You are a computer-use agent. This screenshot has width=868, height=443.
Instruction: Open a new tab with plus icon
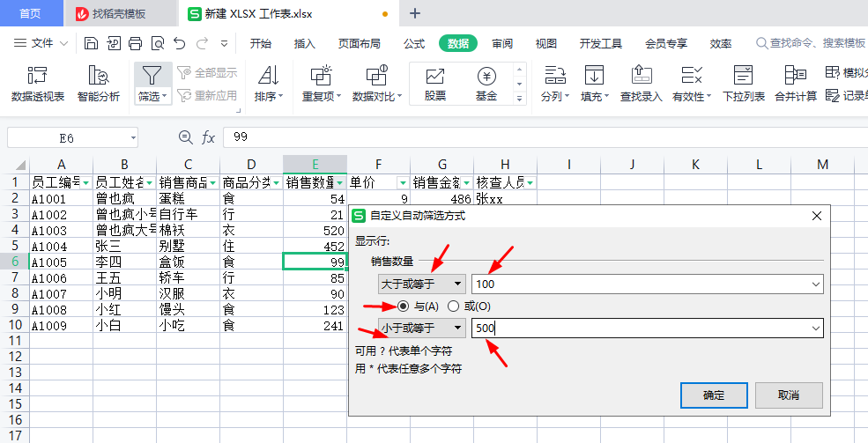coord(415,14)
